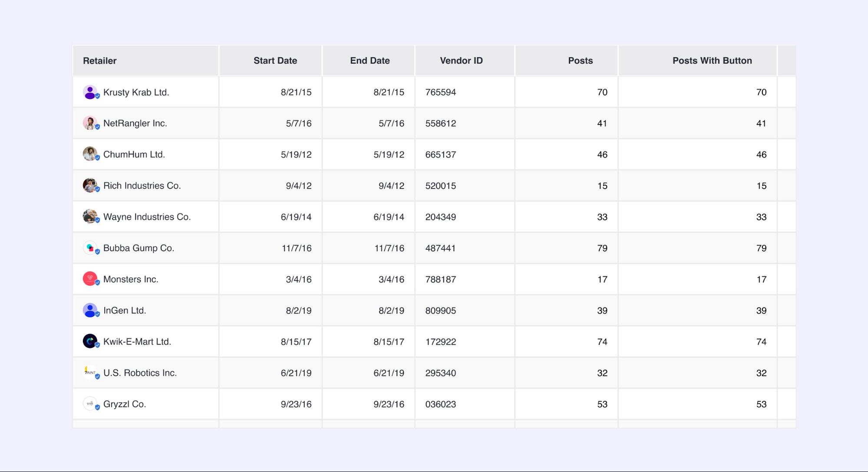Select the Krusty Krab Ltd. retailer name
868x472 pixels.
coord(136,92)
